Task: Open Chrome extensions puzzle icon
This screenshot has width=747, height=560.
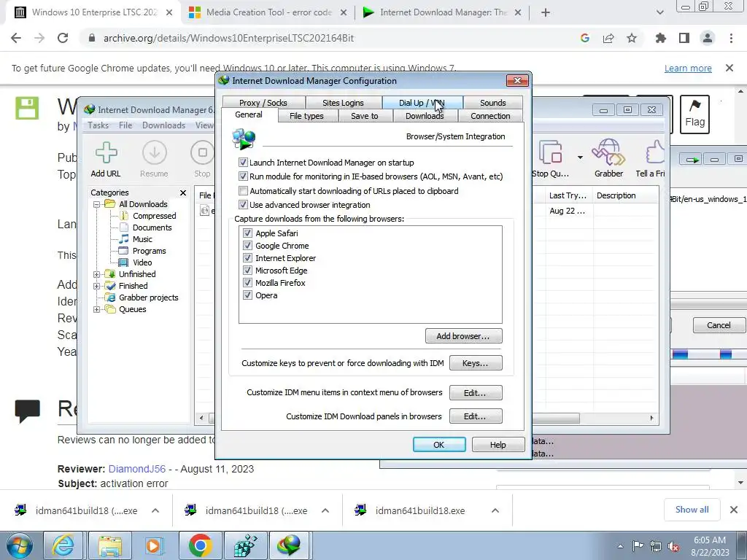Action: coord(660,38)
